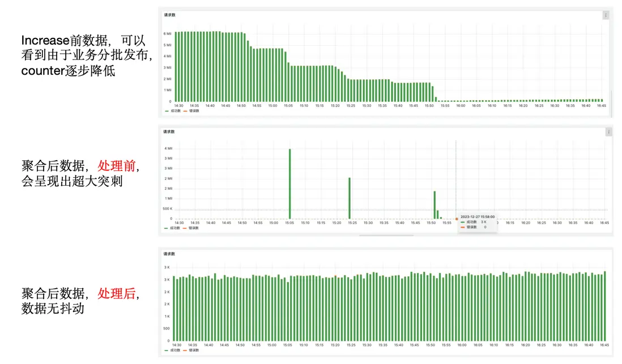Image resolution: width=622 pixels, height=364 pixels.
Task: Toggle 成功数 series in the middle chart legend
Action: pos(172,228)
